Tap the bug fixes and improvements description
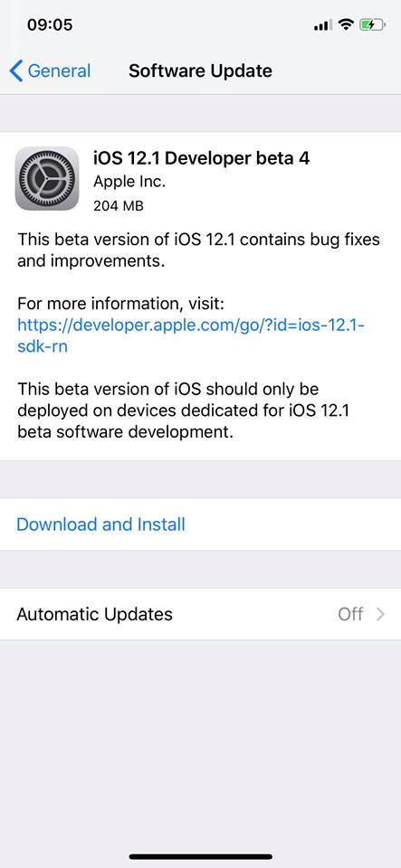This screenshot has height=868, width=401. pyautogui.click(x=199, y=250)
